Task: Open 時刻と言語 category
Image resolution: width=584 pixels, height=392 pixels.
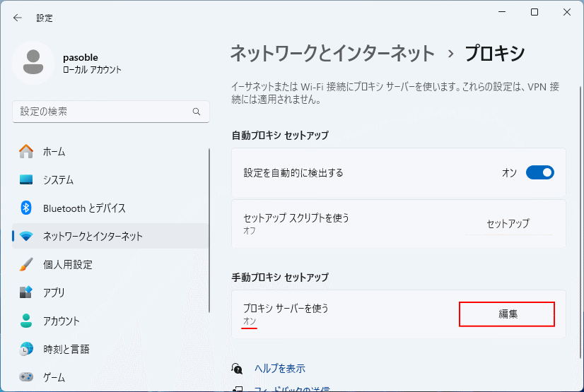Action: [x=110, y=349]
